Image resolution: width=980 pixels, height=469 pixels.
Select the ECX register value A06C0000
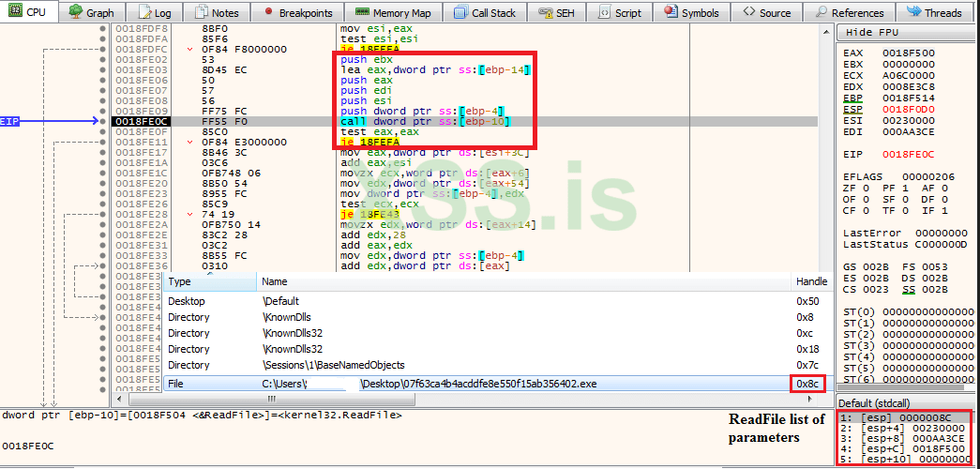click(x=909, y=75)
